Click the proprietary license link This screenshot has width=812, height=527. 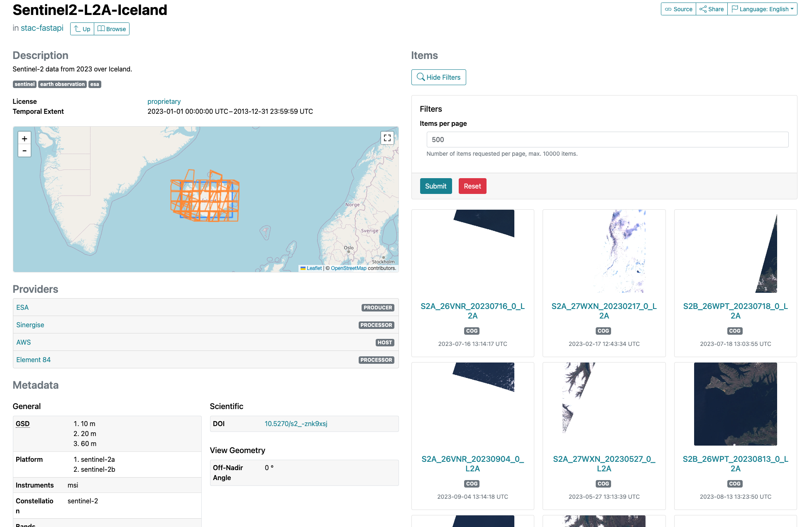click(164, 101)
